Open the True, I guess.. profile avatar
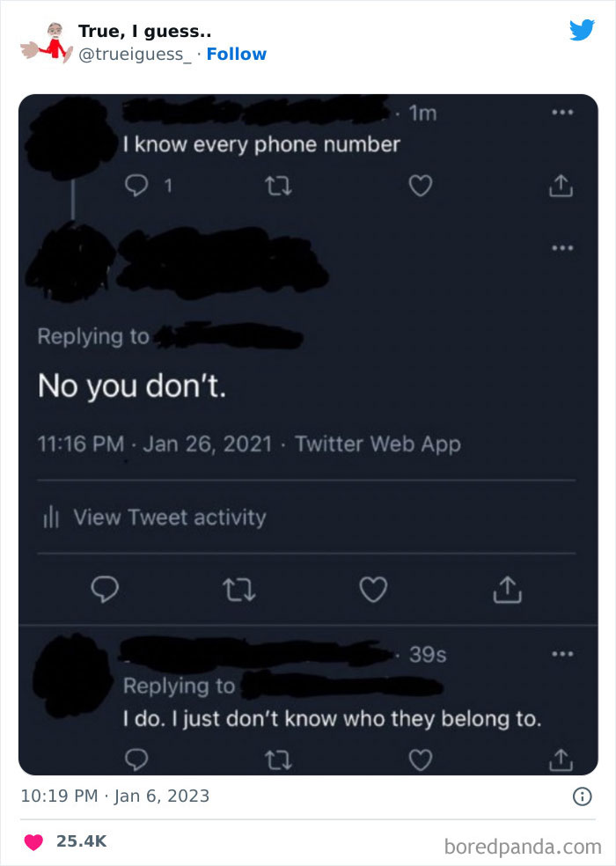Image resolution: width=616 pixels, height=866 pixels. (47, 42)
